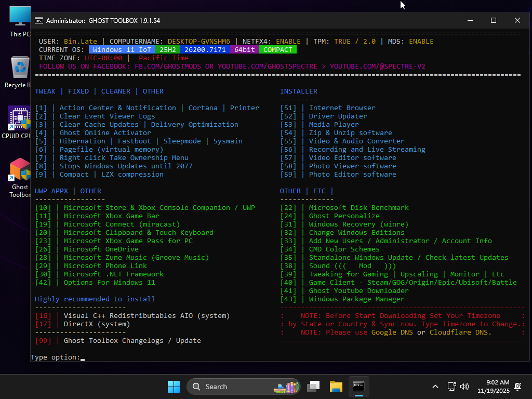Open the notification bell in the tray
The image size is (532, 399).
(517, 387)
